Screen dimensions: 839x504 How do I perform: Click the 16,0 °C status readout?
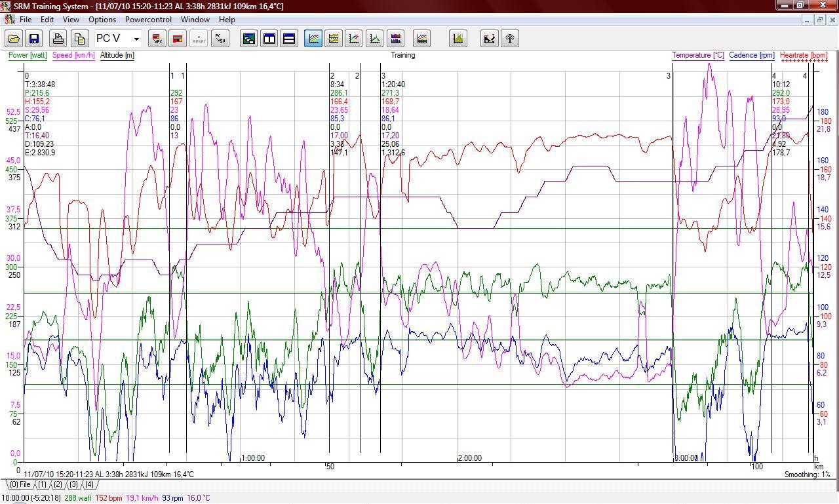click(199, 498)
